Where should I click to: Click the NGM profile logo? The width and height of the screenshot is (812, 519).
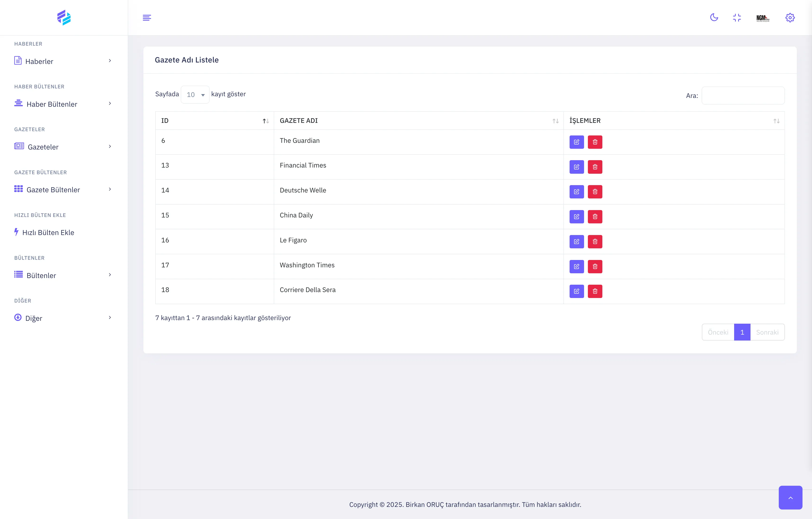point(762,18)
